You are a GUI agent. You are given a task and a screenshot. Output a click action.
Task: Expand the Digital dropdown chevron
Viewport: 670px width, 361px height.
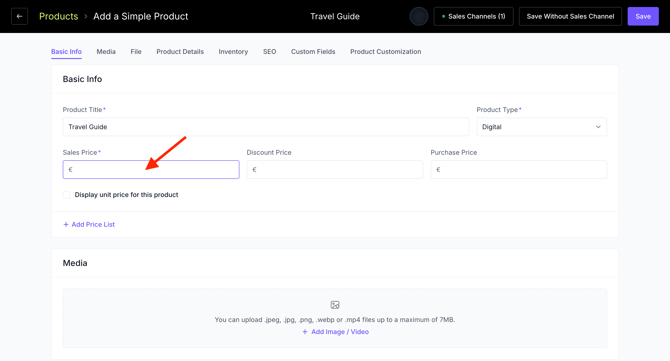tap(598, 127)
